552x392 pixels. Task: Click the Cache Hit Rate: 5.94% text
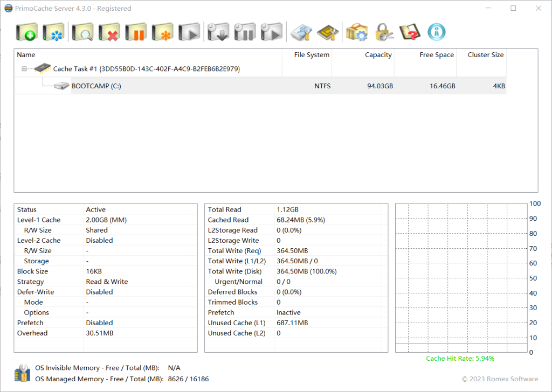460,358
